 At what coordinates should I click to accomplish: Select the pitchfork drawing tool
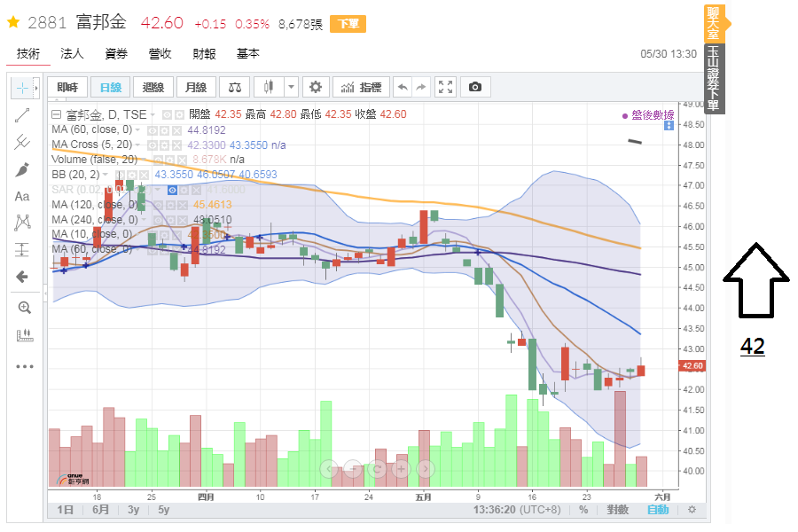tap(22, 142)
